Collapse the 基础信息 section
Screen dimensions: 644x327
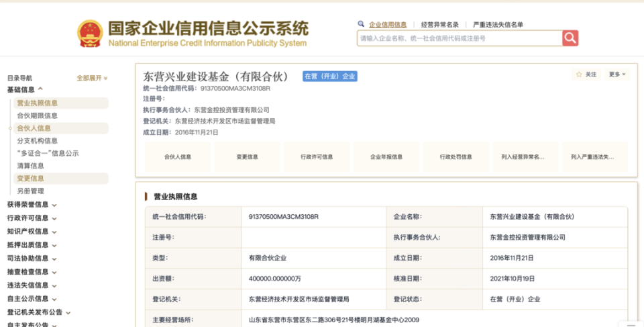[x=25, y=89]
